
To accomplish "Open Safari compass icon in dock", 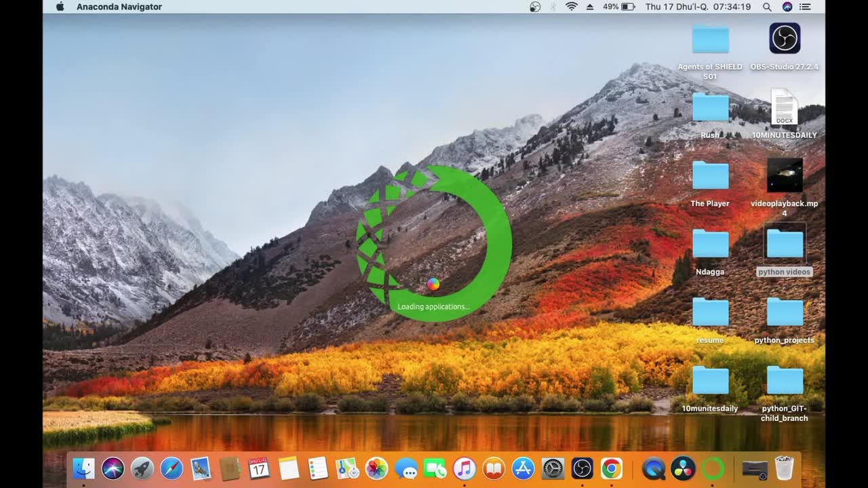I will pyautogui.click(x=172, y=468).
